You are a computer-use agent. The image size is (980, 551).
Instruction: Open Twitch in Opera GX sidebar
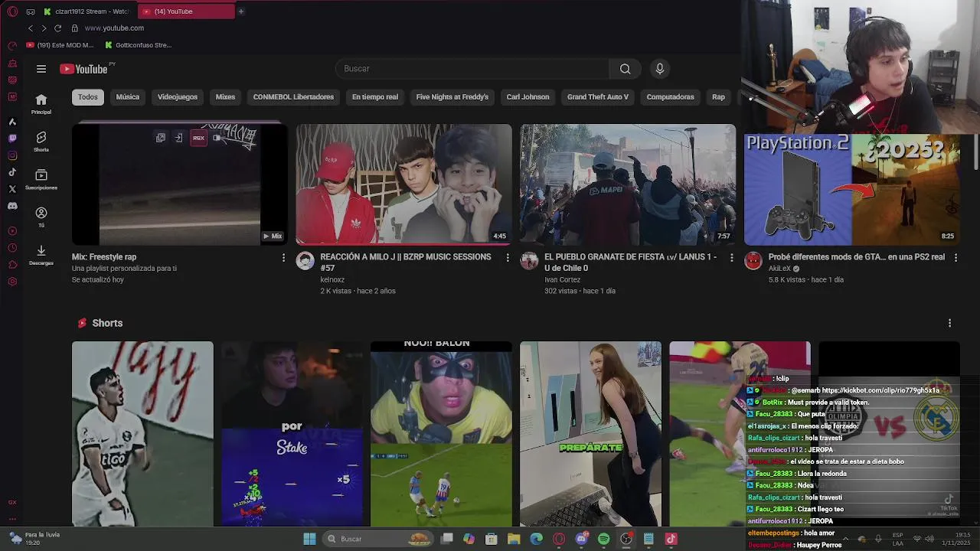(12, 139)
